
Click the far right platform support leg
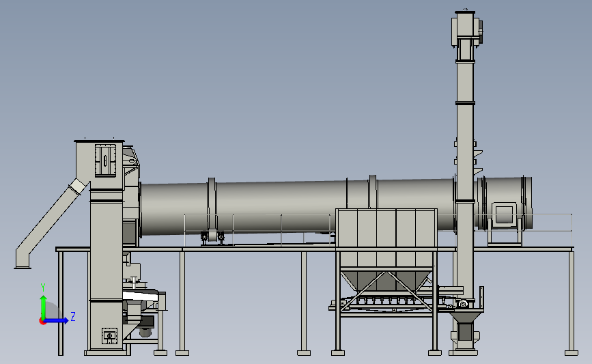572,303
